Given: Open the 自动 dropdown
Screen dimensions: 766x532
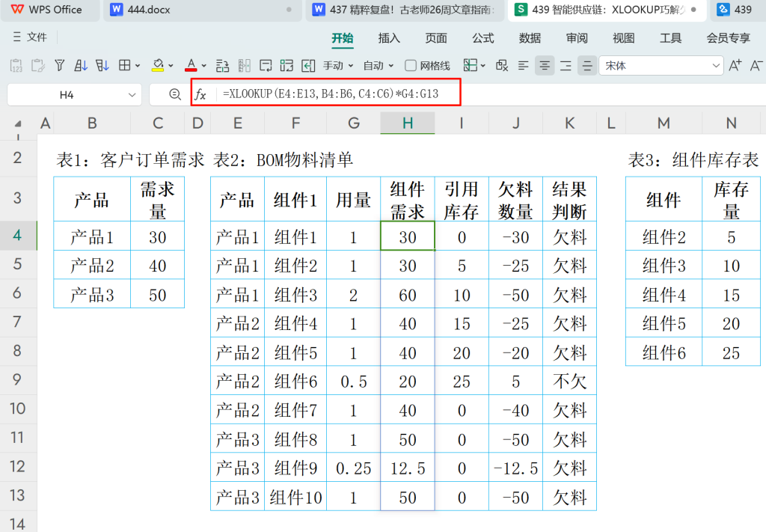Looking at the screenshot, I should [x=379, y=65].
